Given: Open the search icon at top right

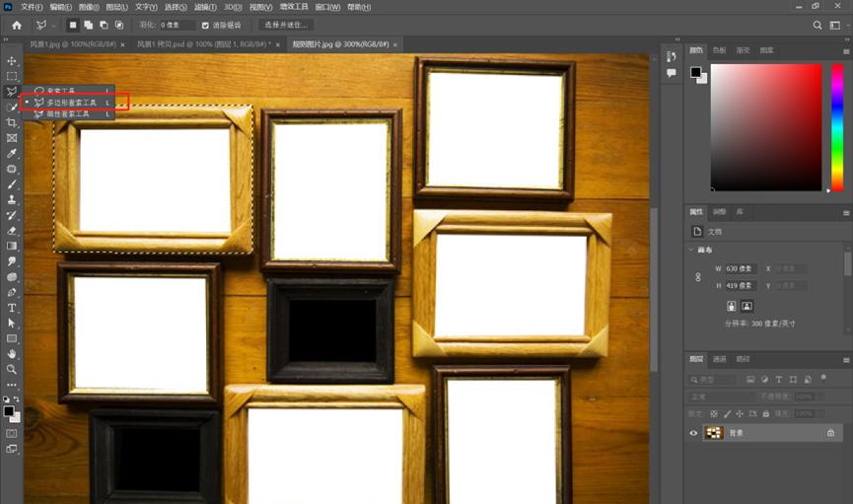Looking at the screenshot, I should [817, 25].
